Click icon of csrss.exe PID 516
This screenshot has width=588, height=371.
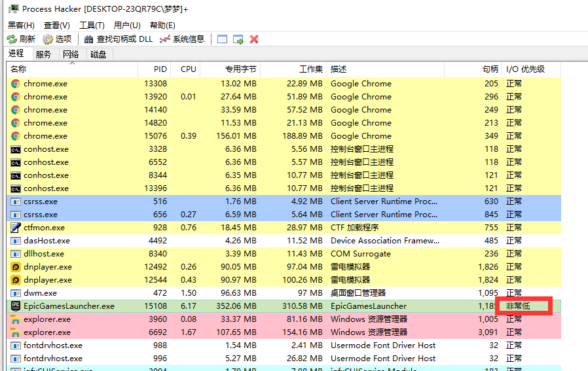pos(15,202)
